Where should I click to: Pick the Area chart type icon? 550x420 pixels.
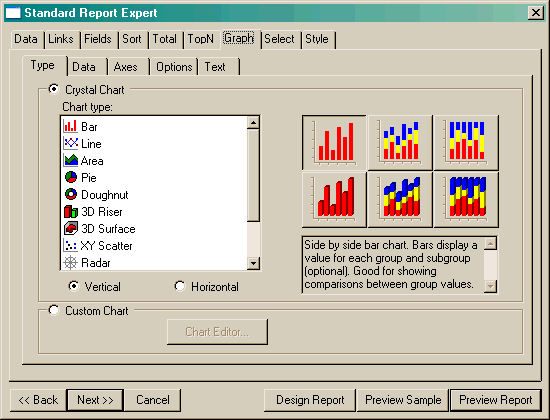(x=71, y=160)
